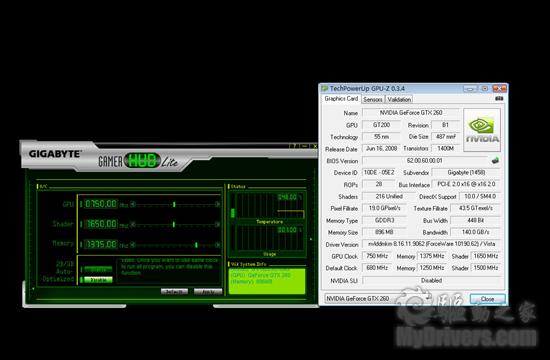Click the VGA System Info green panel
Image resolution: width=550 pixels, height=360 pixels.
(267, 281)
